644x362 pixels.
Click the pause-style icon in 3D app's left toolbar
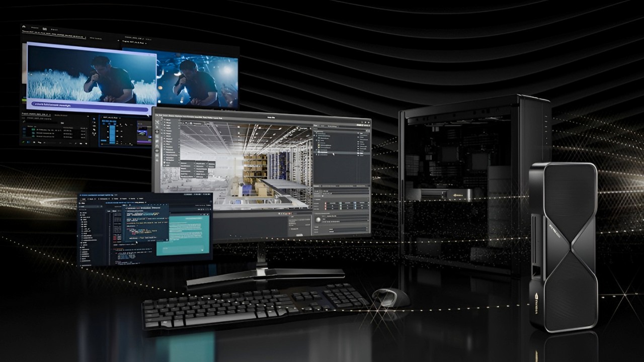157,150
